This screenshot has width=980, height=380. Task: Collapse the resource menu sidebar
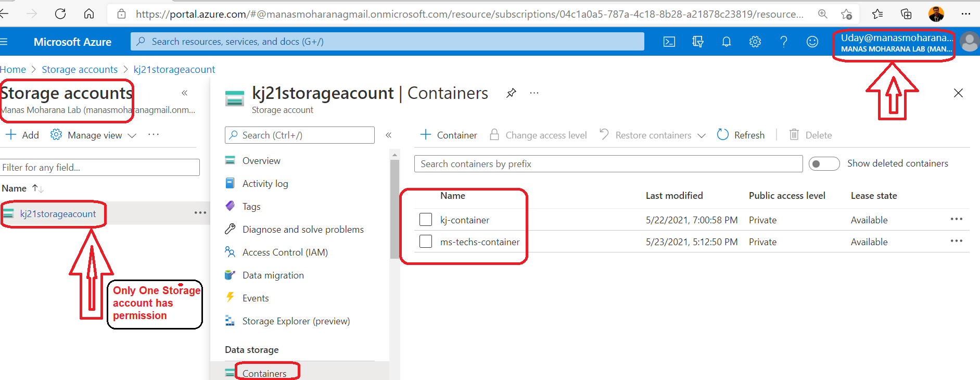[x=388, y=135]
